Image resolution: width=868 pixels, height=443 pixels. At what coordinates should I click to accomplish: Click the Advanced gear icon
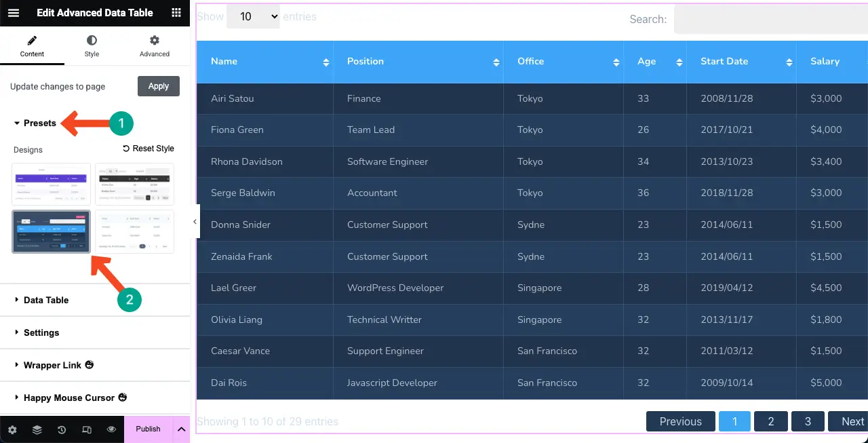coord(155,41)
